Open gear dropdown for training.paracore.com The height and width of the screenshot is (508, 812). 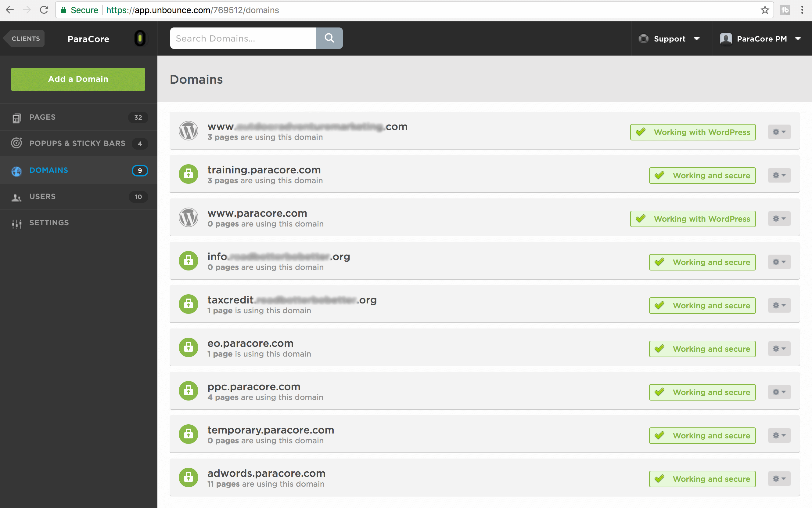tap(779, 175)
